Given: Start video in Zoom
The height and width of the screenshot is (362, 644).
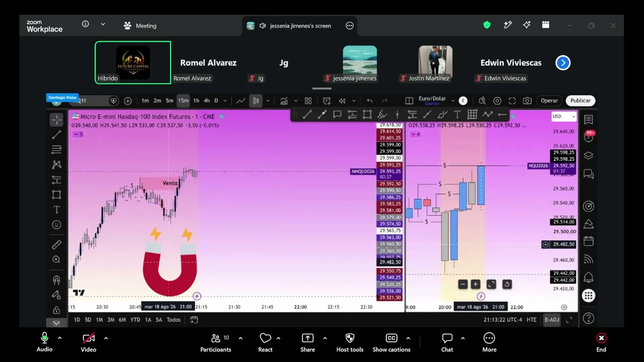Looking at the screenshot, I should click(89, 342).
